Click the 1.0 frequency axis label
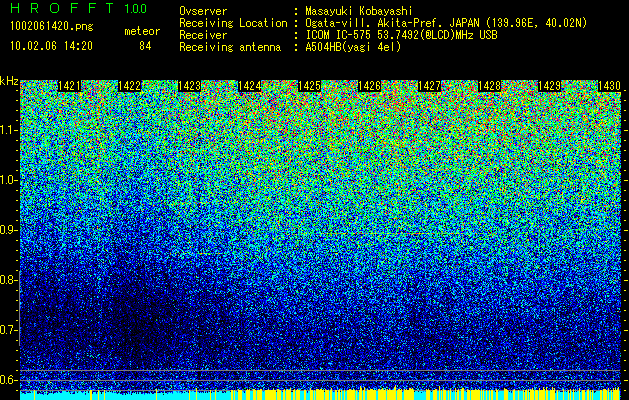629x400 pixels. click(8, 180)
